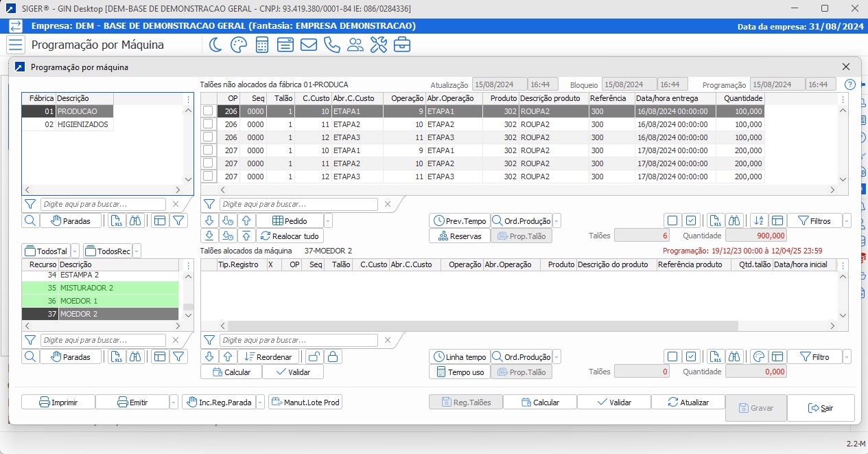Image resolution: width=868 pixels, height=454 pixels.
Task: Open the TodosTal dropdown arrow
Action: pos(75,251)
